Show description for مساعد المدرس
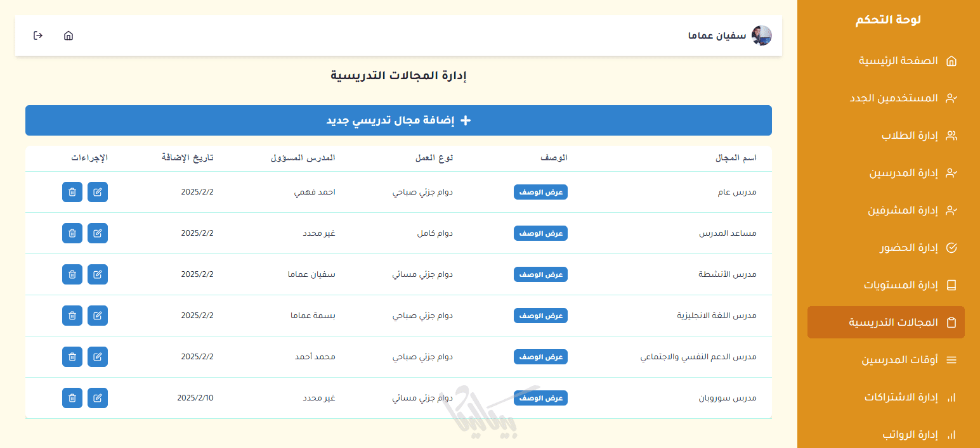Image resolution: width=980 pixels, height=448 pixels. 540,233
